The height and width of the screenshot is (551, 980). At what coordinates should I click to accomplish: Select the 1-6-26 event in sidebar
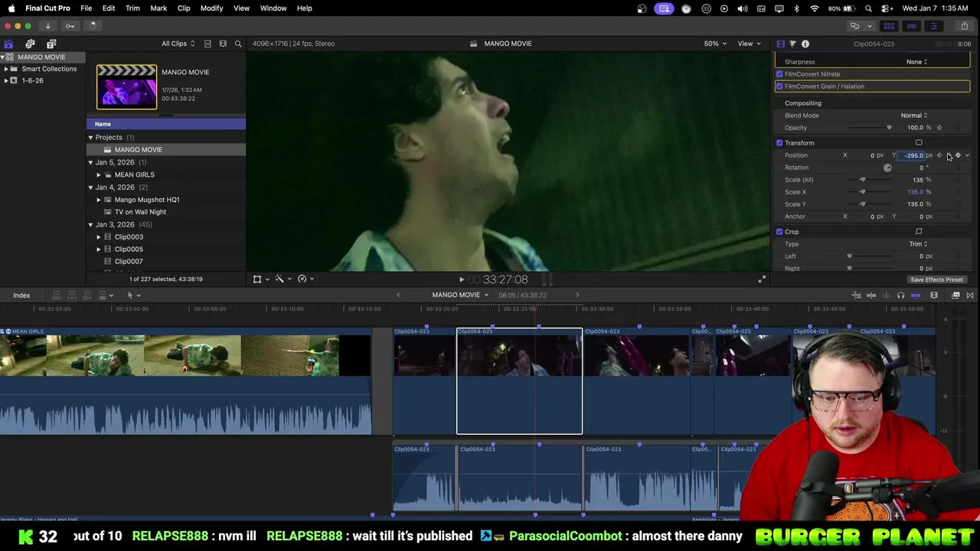pyautogui.click(x=32, y=80)
